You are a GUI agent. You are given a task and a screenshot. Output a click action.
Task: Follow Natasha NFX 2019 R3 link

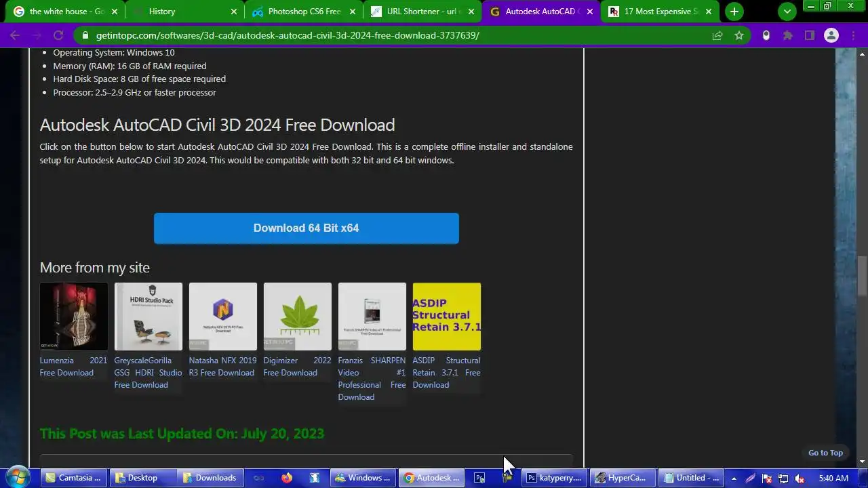[222, 367]
